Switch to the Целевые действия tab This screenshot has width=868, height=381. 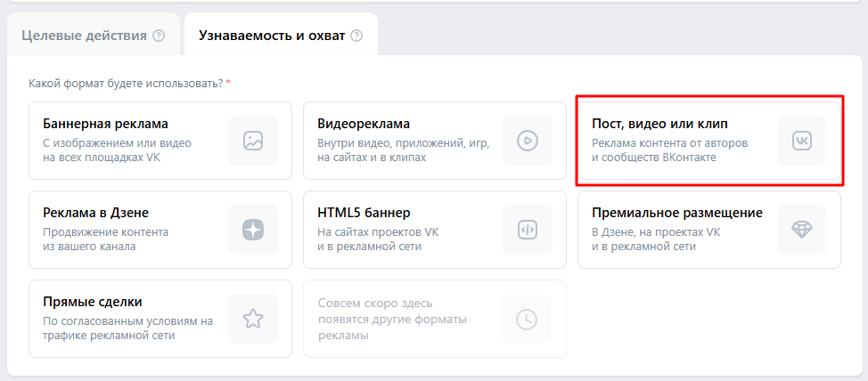pyautogui.click(x=93, y=36)
